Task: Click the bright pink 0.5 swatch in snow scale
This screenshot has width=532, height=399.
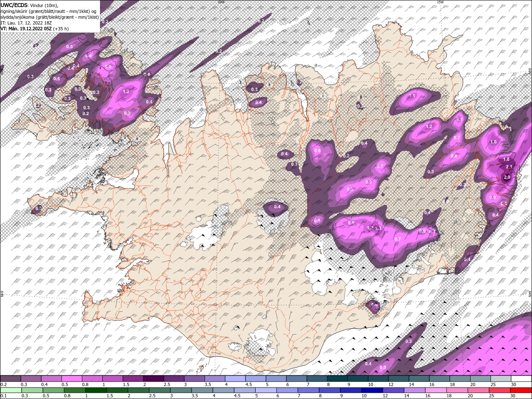Action: click(x=71, y=379)
